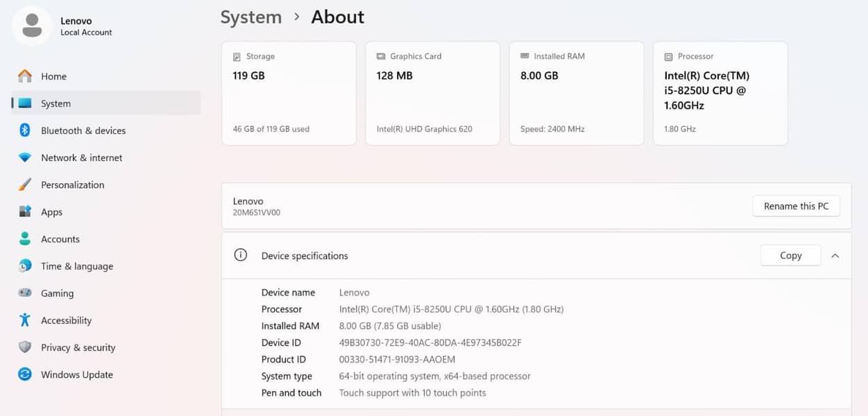
Task: Click the Lenovo local account profile picture
Action: pyautogui.click(x=31, y=26)
